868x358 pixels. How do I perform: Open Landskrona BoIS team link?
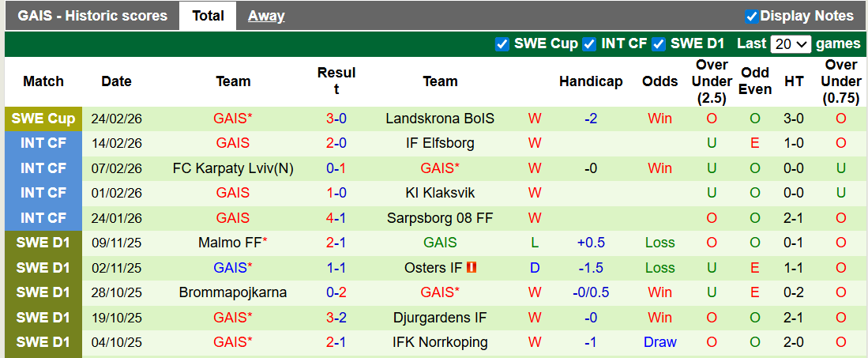coord(440,119)
